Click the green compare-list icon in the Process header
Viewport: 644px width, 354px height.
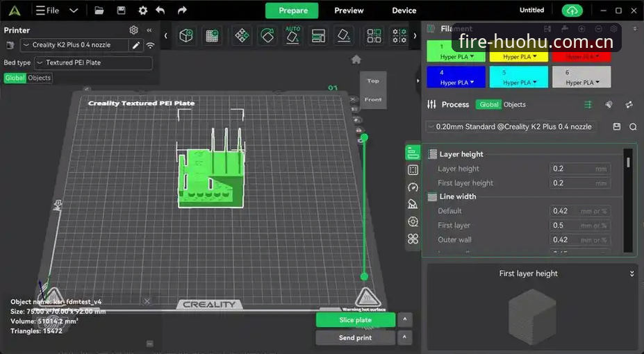pos(588,105)
